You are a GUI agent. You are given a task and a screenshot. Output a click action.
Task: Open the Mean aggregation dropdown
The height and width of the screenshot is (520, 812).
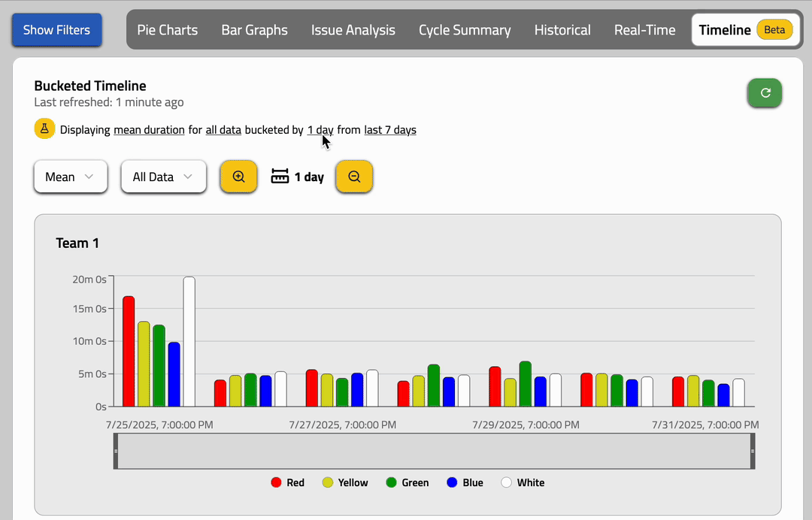[x=71, y=177]
